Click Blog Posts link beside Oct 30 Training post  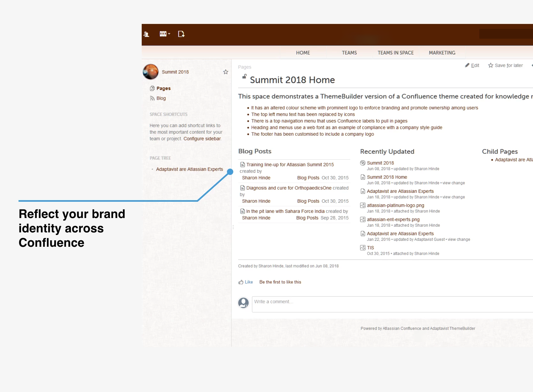[x=308, y=178]
